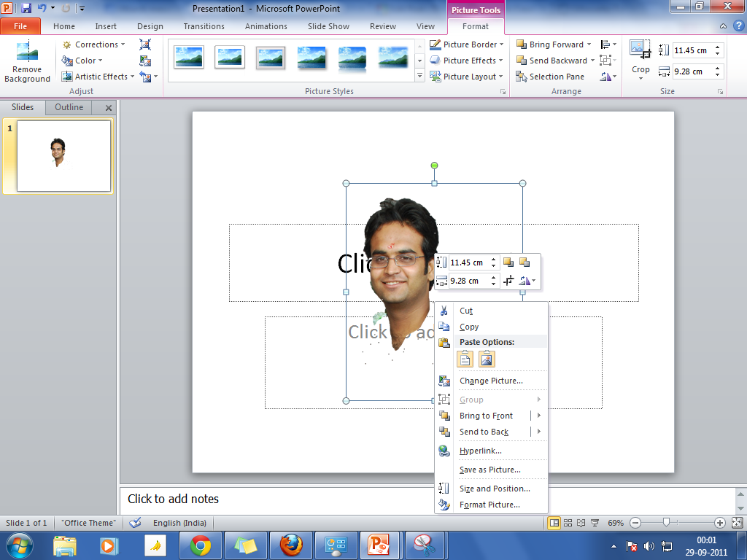Click Save as Picture... in context menu
The height and width of the screenshot is (560, 747).
[x=489, y=470]
